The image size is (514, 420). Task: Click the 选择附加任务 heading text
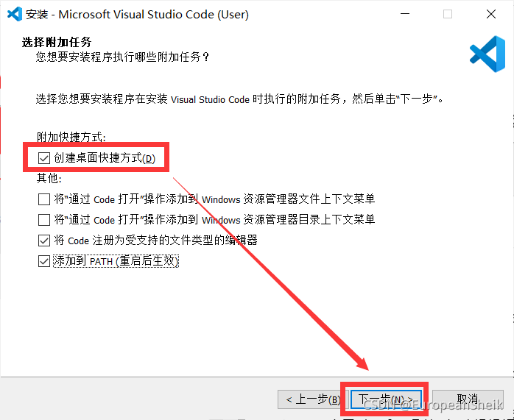[57, 42]
